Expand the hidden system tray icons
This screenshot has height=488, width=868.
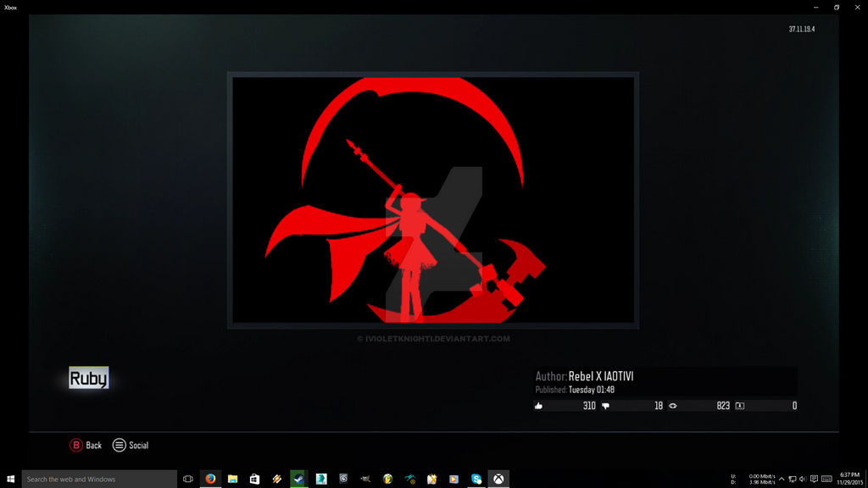[782, 480]
